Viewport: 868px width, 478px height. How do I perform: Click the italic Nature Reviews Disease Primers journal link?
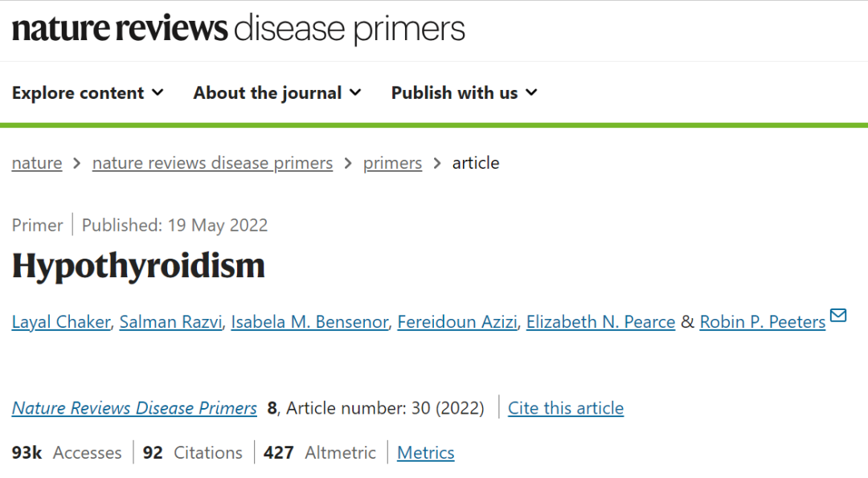point(134,408)
